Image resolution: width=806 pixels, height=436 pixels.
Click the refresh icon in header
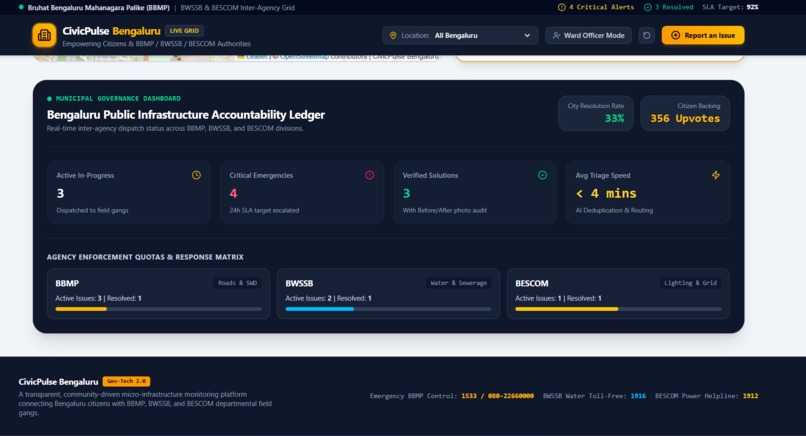(647, 35)
